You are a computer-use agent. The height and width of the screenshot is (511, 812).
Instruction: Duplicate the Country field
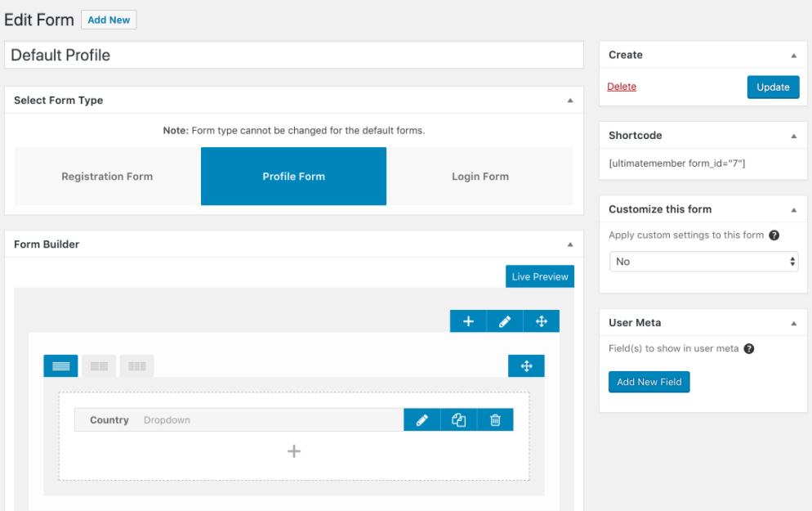pos(459,419)
